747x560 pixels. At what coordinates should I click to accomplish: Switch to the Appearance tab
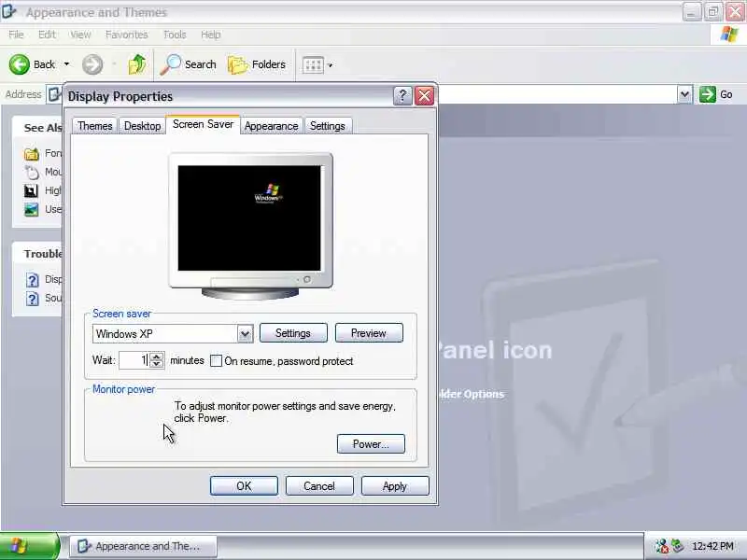coord(271,126)
